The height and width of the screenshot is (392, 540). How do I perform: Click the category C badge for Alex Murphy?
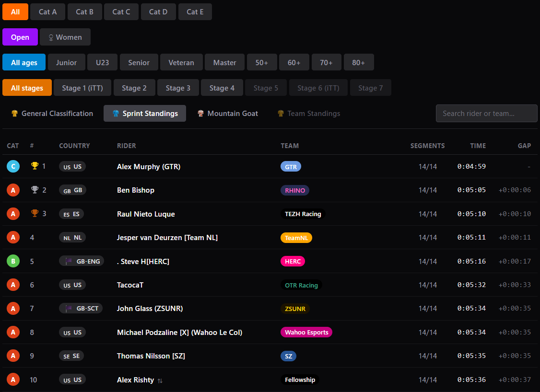click(x=13, y=166)
